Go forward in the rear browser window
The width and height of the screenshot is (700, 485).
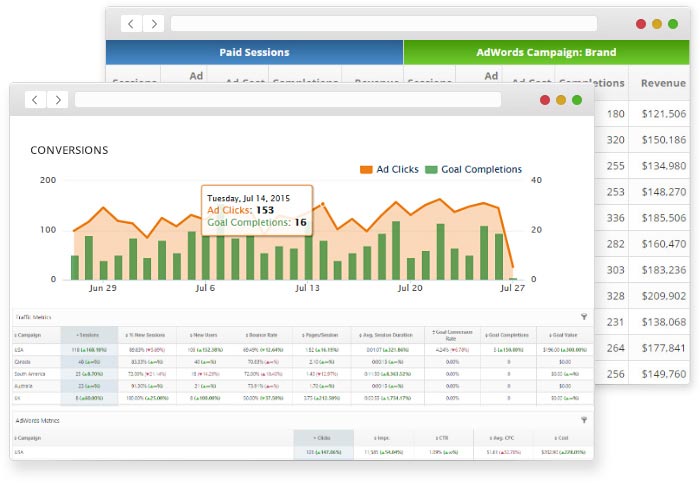pyautogui.click(x=155, y=23)
